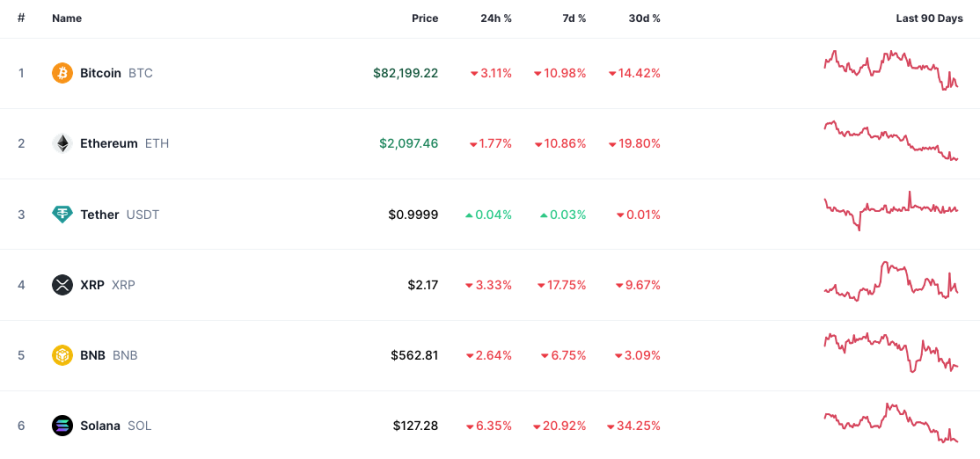Click the Tether green logo icon

tap(62, 214)
